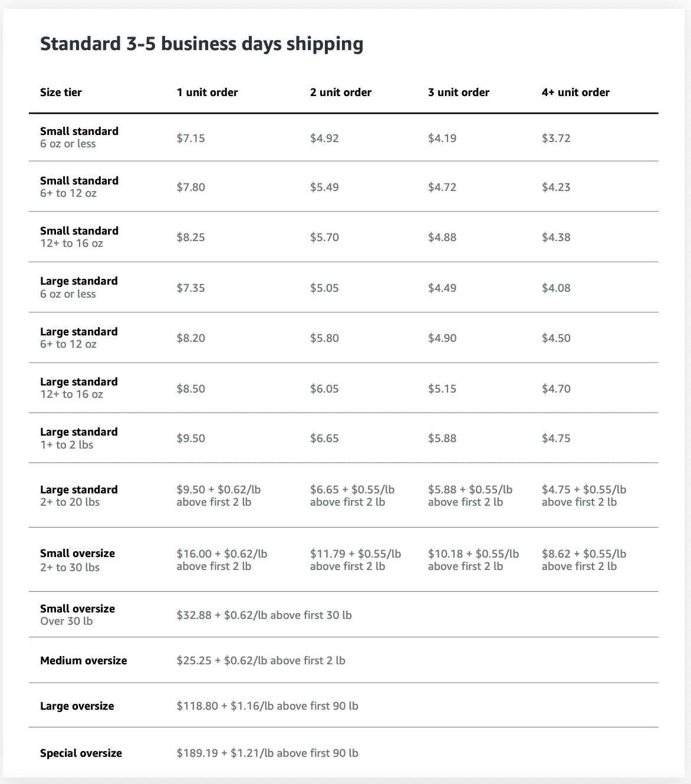This screenshot has width=691, height=784.
Task: Click the $5.70 price cell
Action: coord(324,238)
